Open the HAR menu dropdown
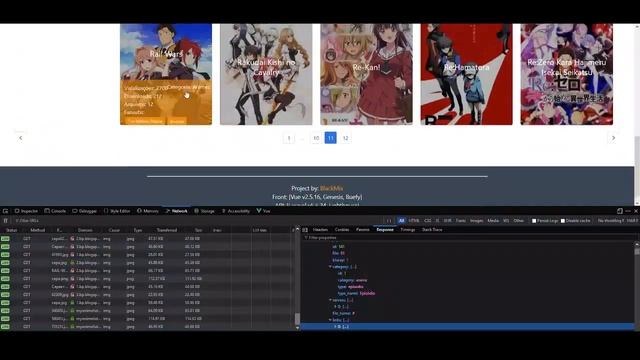This screenshot has height=360, width=640. coord(632,220)
